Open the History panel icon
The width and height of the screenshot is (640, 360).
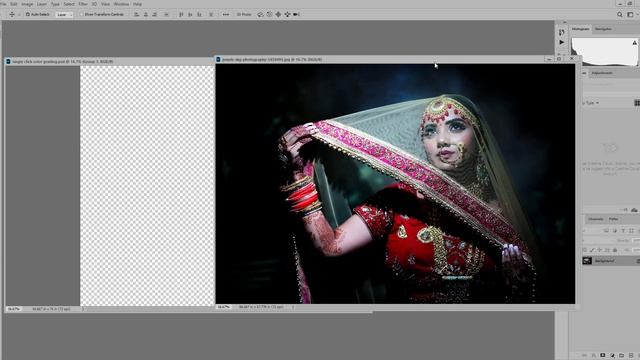coord(562,32)
